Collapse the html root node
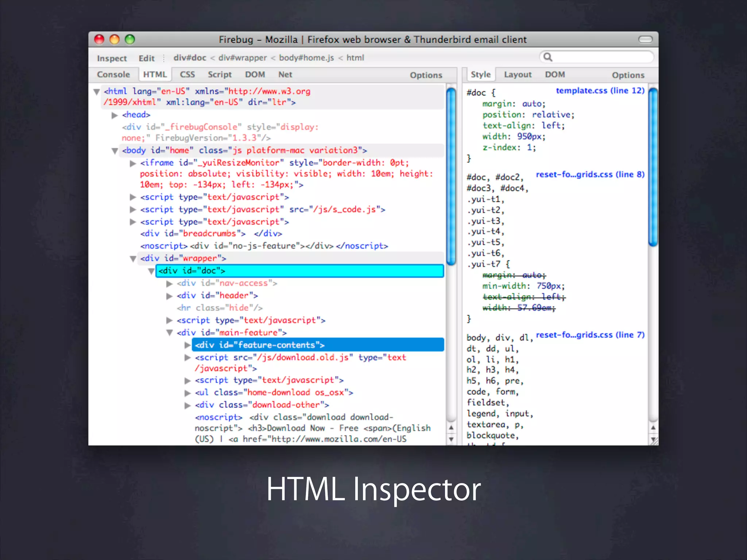 pos(97,92)
